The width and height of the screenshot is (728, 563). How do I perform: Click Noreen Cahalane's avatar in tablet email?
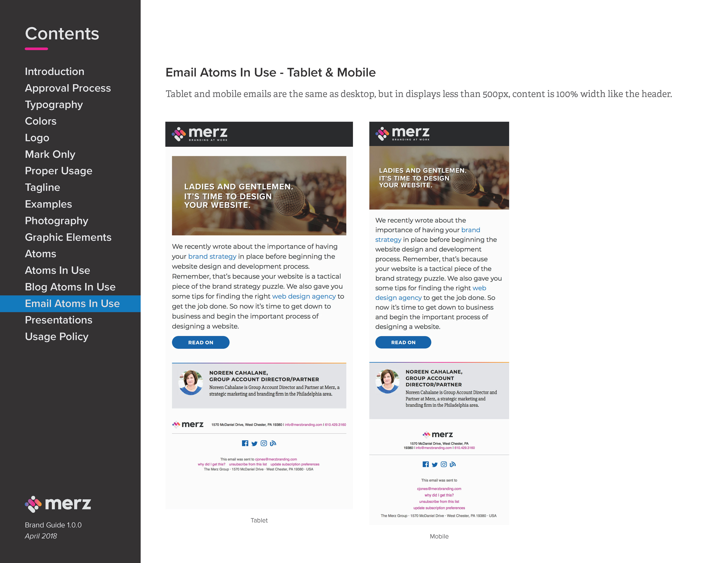pyautogui.click(x=191, y=383)
